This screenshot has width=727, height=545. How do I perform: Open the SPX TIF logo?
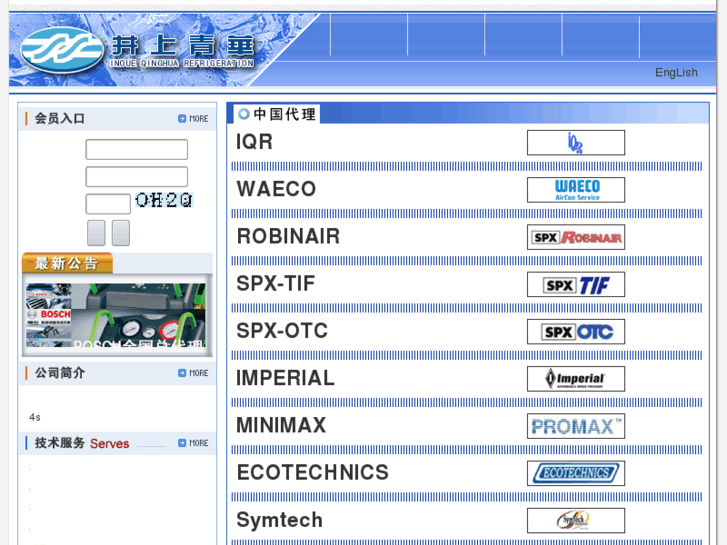(x=576, y=284)
